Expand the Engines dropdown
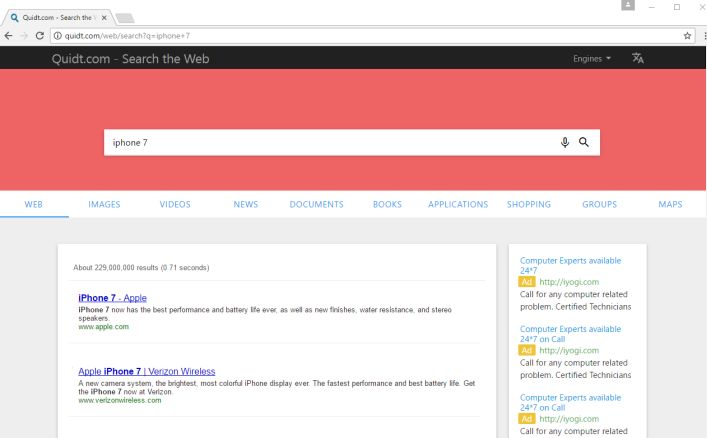 point(592,59)
